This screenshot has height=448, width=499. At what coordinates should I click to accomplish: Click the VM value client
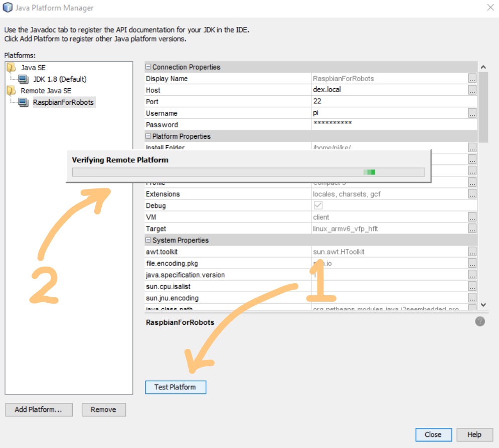321,217
